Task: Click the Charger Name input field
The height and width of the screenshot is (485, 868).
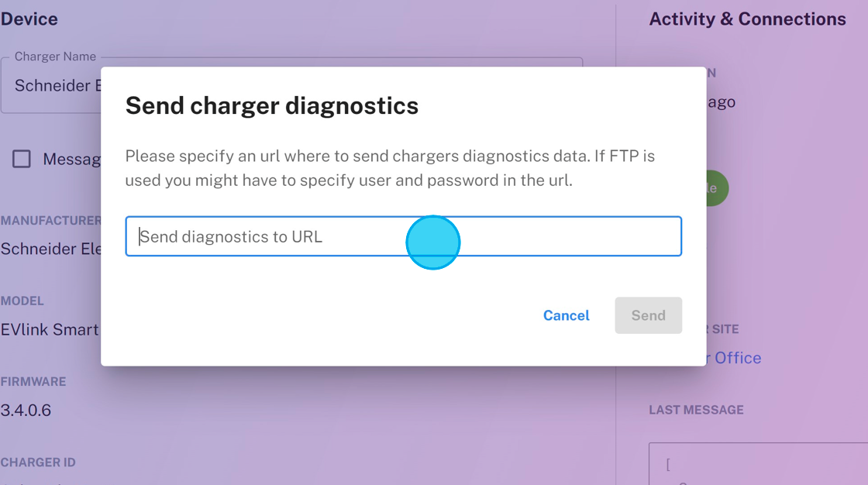Action: 54,85
